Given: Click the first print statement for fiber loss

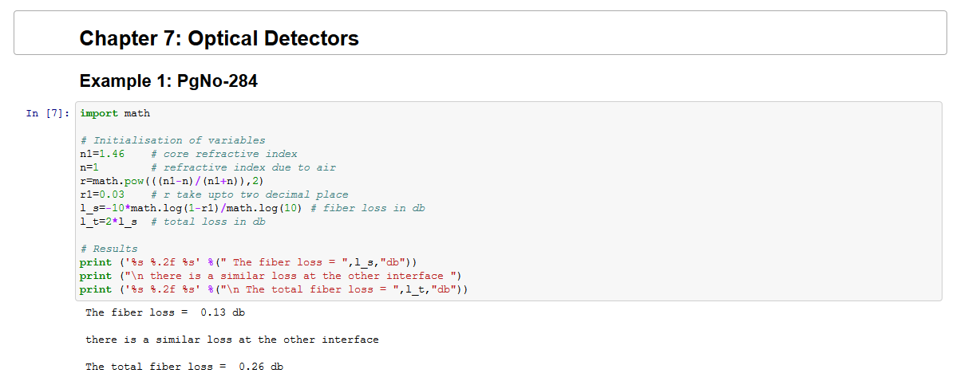Looking at the screenshot, I should (x=248, y=262).
